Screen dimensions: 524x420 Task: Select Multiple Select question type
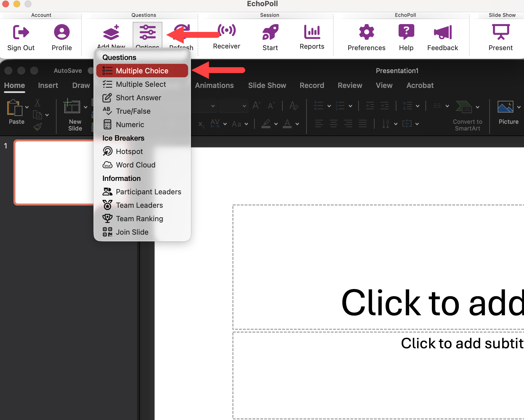142,84
